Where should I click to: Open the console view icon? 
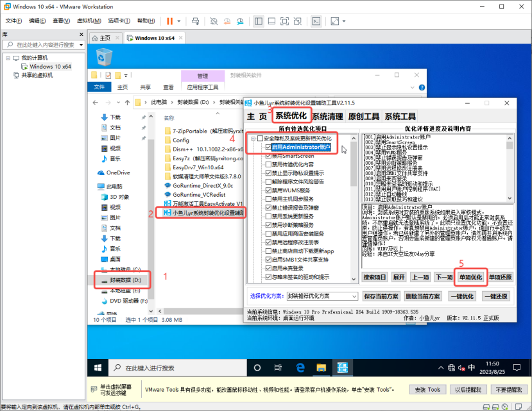[316, 21]
